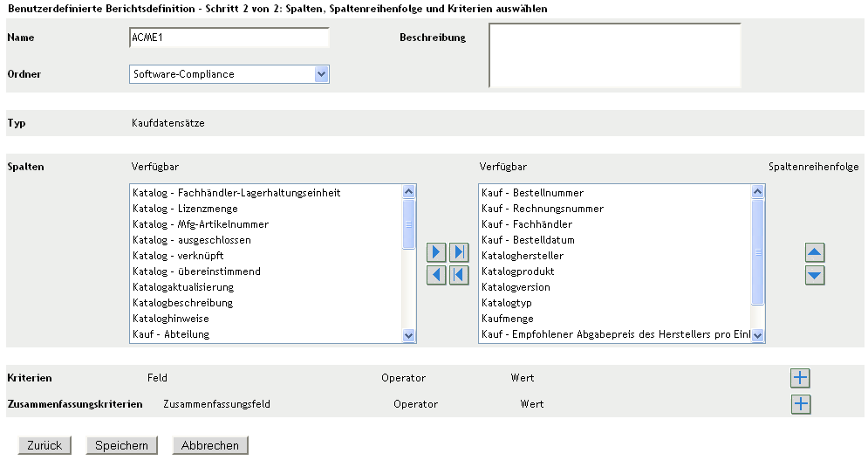Select 'Kataloghersteller' in the right list
The width and height of the screenshot is (868, 467).
[523, 256]
